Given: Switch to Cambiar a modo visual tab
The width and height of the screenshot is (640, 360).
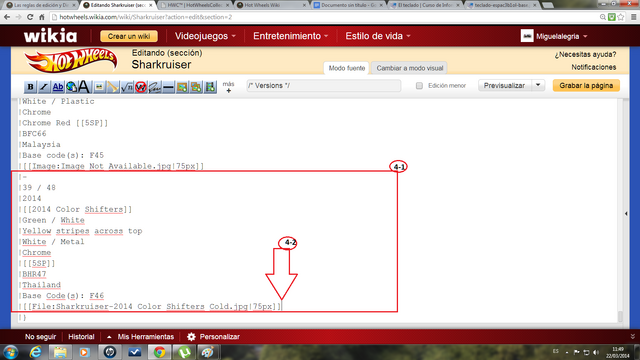Looking at the screenshot, I should pos(409,68).
